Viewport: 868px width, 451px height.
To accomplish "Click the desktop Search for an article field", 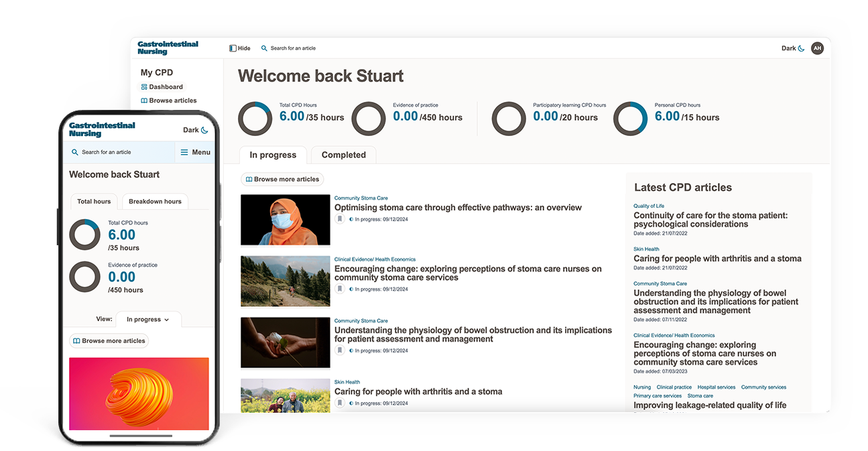I will [x=293, y=48].
